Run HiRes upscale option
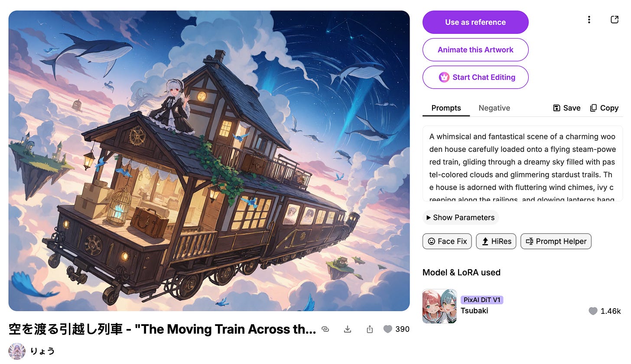The width and height of the screenshot is (631, 364). [x=496, y=241]
